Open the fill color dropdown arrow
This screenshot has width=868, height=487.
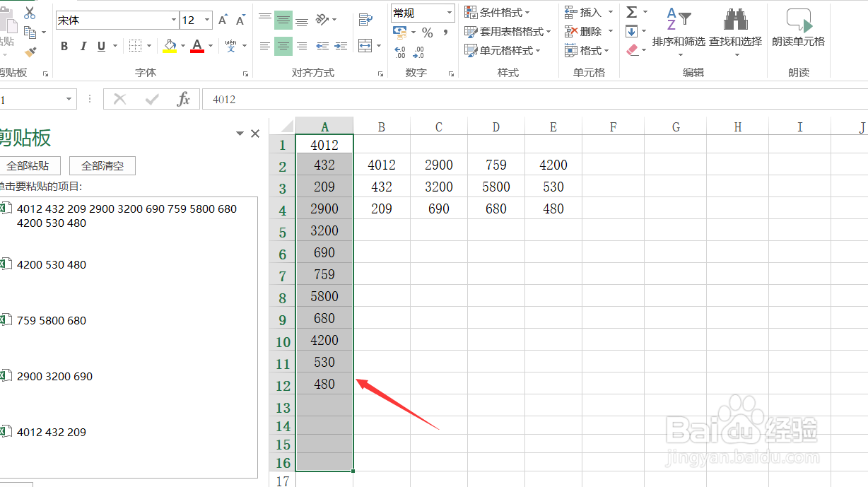(182, 46)
